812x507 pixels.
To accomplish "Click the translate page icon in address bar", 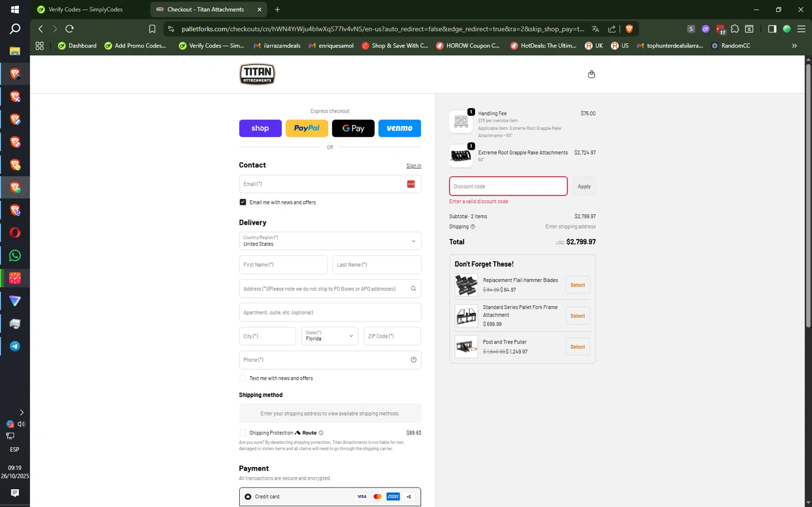I will click(595, 29).
